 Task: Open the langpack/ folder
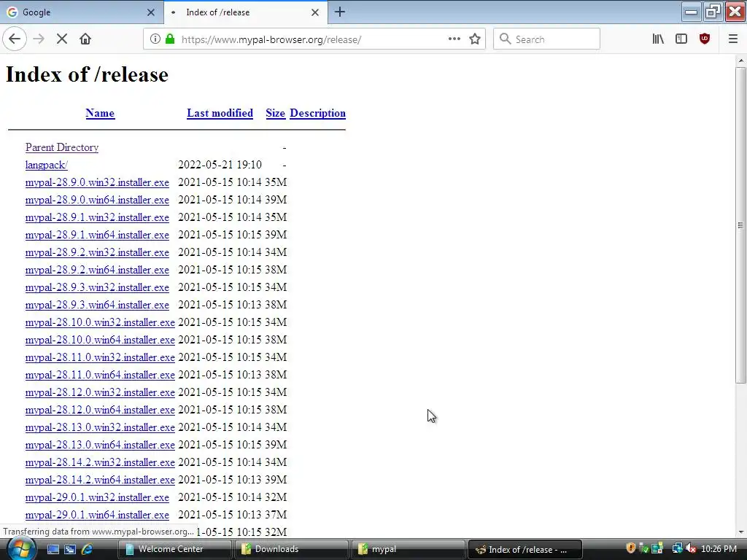[x=46, y=166]
